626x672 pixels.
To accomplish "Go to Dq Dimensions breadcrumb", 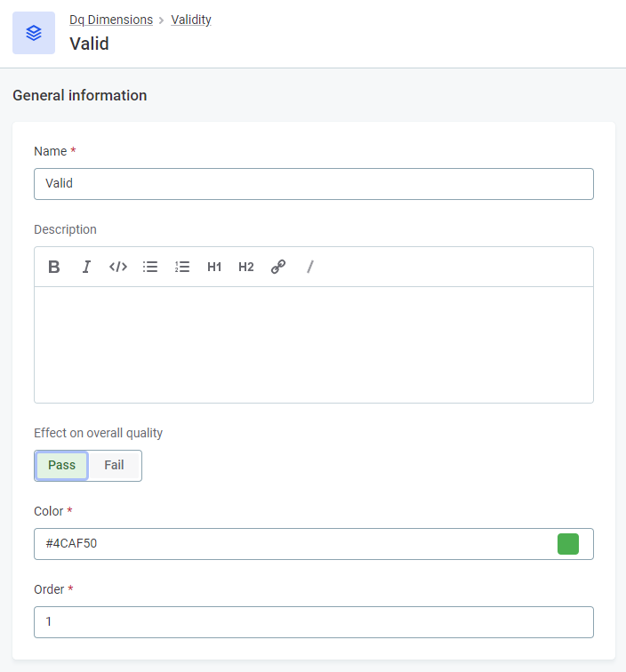I will [x=111, y=20].
